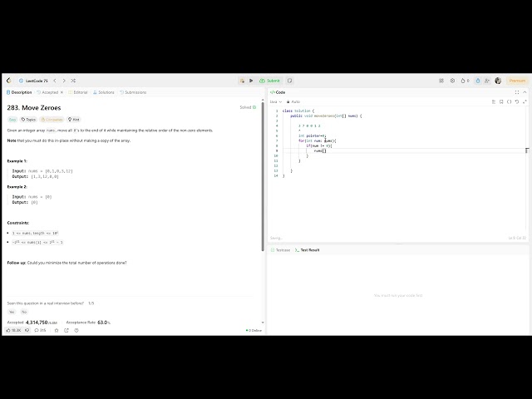Viewport: 532px width, 399px height.
Task: Go to next question arrow
Action: pyautogui.click(x=64, y=81)
